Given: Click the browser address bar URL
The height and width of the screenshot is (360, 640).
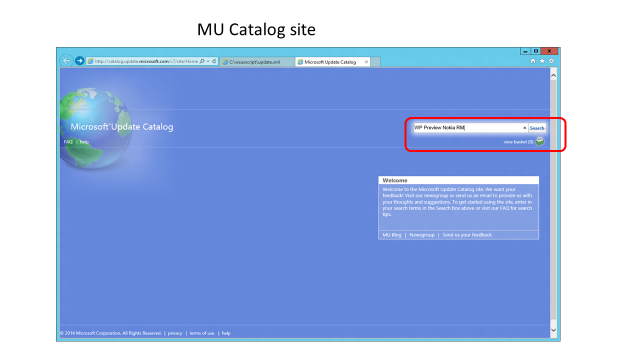Looking at the screenshot, I should (146, 61).
